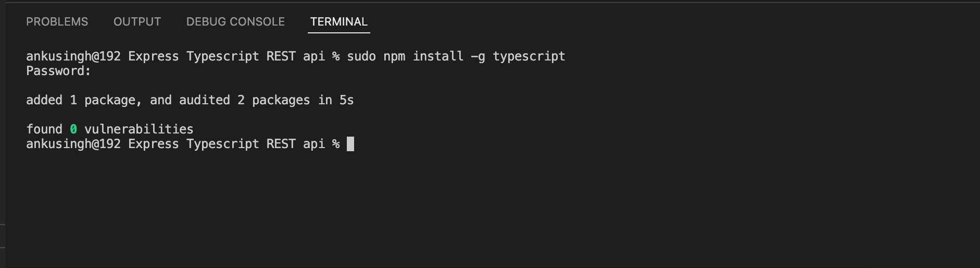Click the green '0' vulnerabilities count
980x268 pixels.
73,129
